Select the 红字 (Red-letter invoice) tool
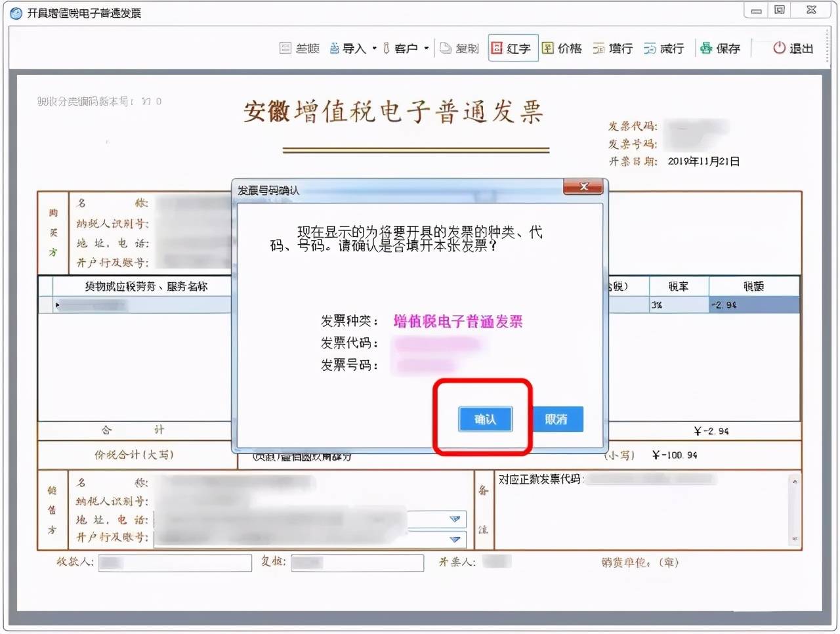Viewport: 840px width, 634px height. 513,47
